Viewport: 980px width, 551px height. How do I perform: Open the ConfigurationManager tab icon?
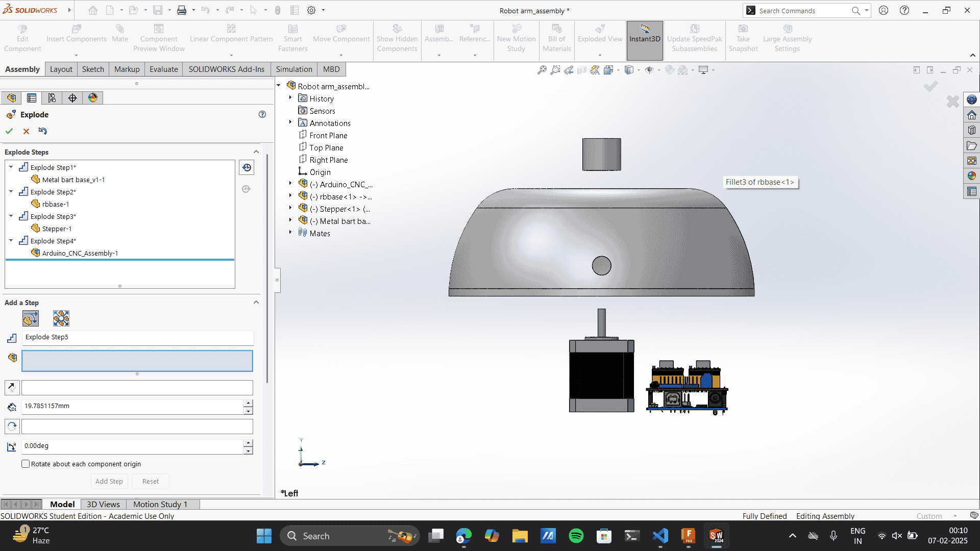[x=52, y=98]
